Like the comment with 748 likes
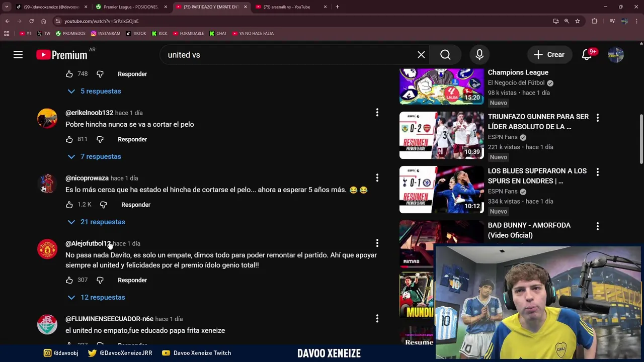This screenshot has width=644, height=362. 69,74
